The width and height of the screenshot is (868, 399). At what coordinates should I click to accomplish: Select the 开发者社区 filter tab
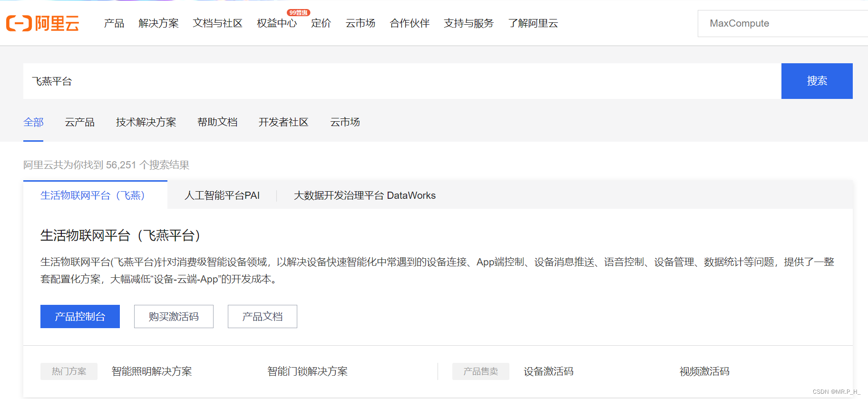click(x=283, y=122)
